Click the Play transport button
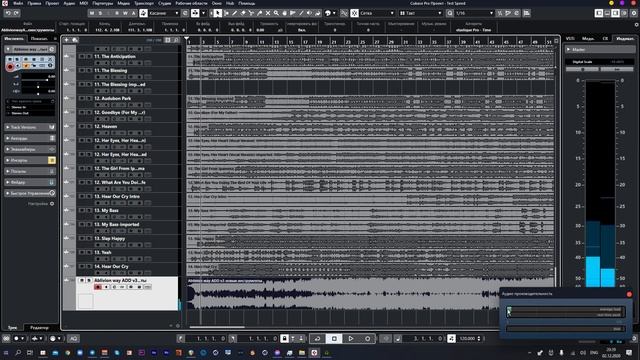The height and width of the screenshot is (360, 640). click(x=351, y=338)
